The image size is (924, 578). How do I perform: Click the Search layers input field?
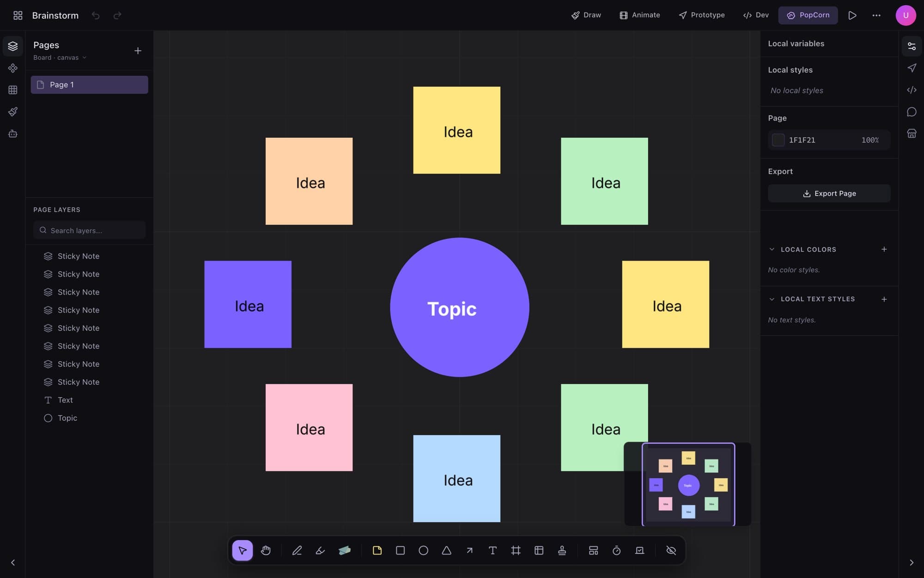(x=89, y=230)
